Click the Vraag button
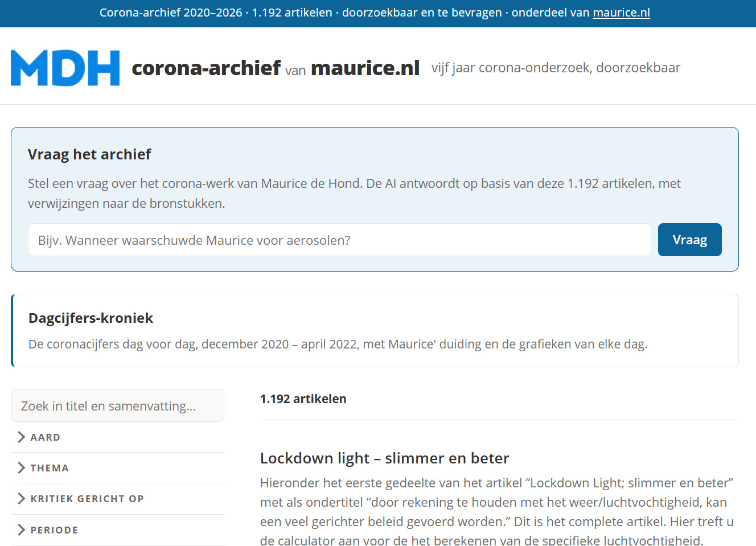This screenshot has height=546, width=756. (689, 240)
